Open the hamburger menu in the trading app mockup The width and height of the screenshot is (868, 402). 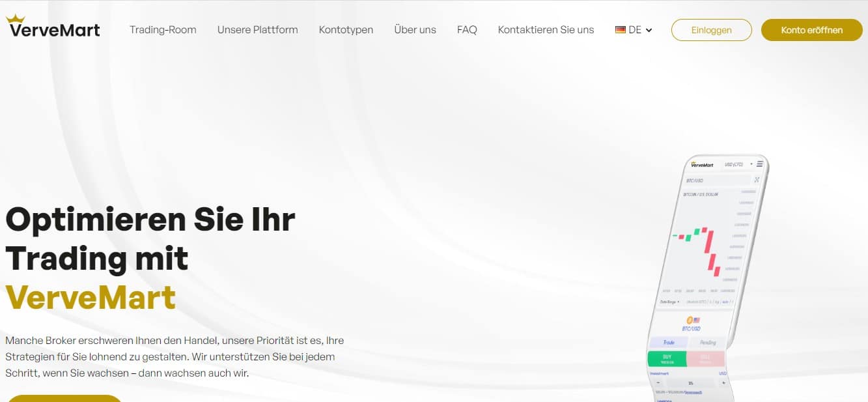[759, 163]
